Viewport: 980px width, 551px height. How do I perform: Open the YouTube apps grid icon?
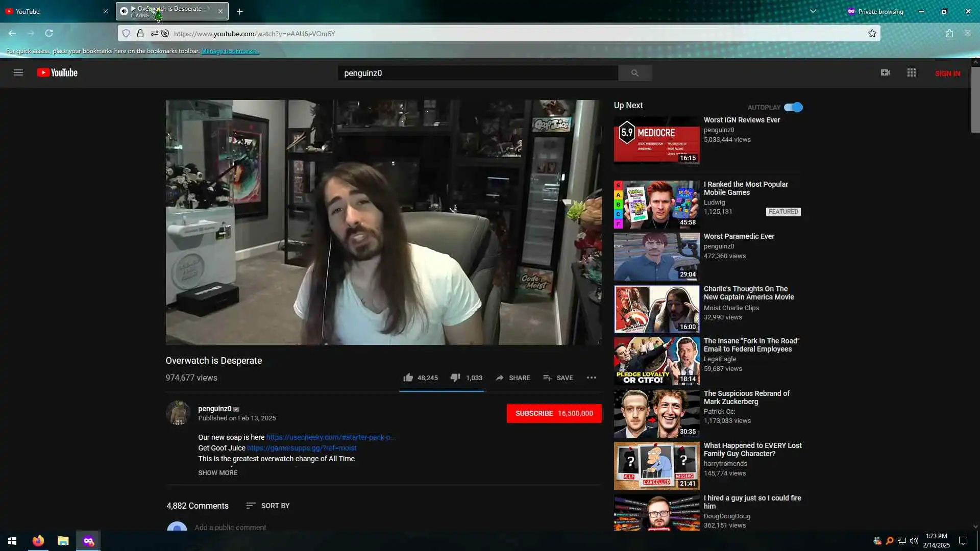click(912, 73)
